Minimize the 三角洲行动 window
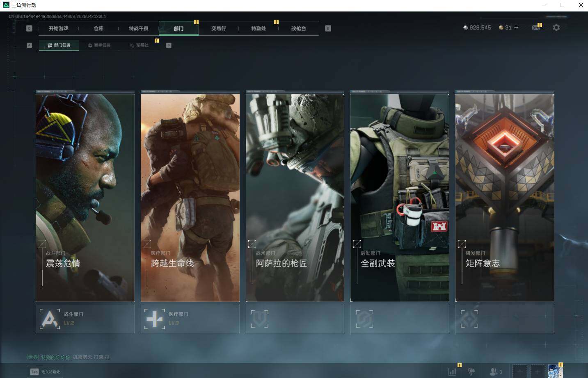The width and height of the screenshot is (588, 378). coord(545,5)
